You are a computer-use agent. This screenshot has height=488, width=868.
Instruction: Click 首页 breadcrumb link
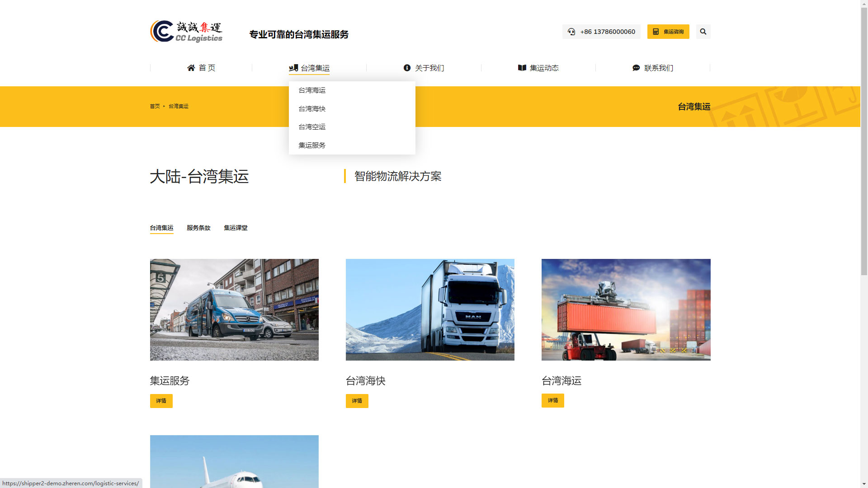[x=155, y=106]
